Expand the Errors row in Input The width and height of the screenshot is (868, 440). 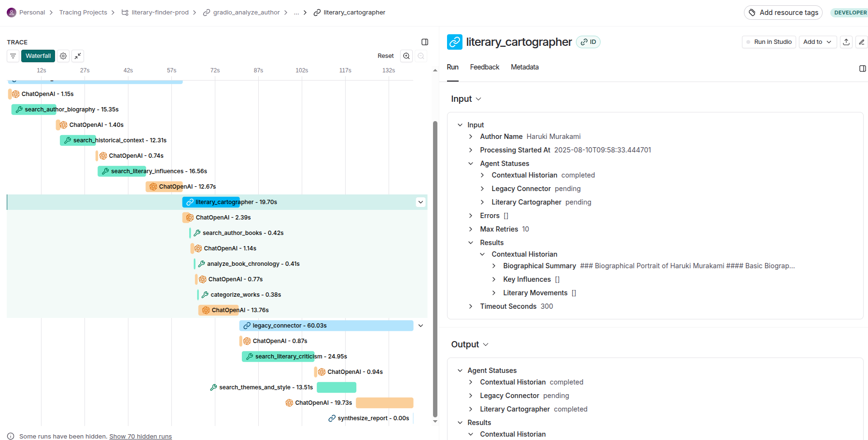click(x=471, y=216)
